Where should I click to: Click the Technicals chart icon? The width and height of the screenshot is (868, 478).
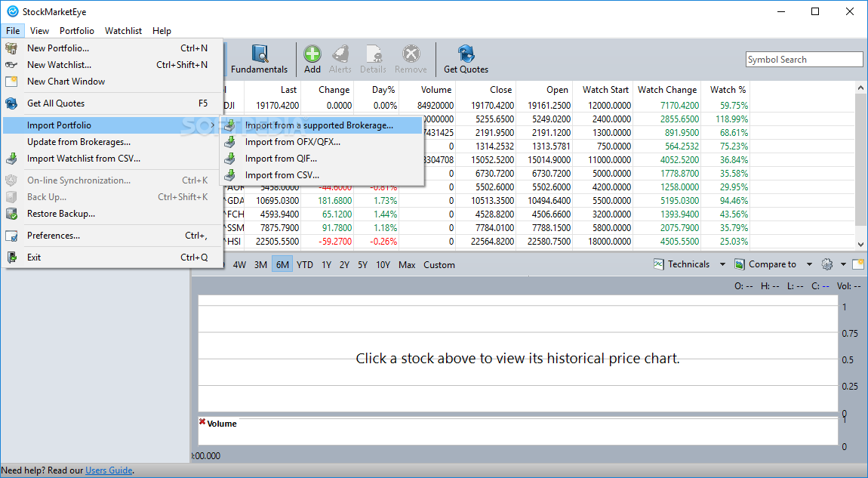pos(658,264)
